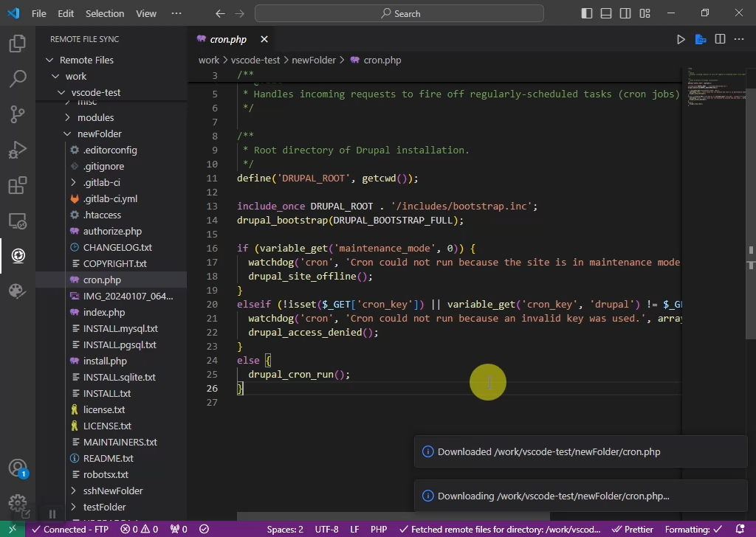Click the command center Search box

point(399,13)
